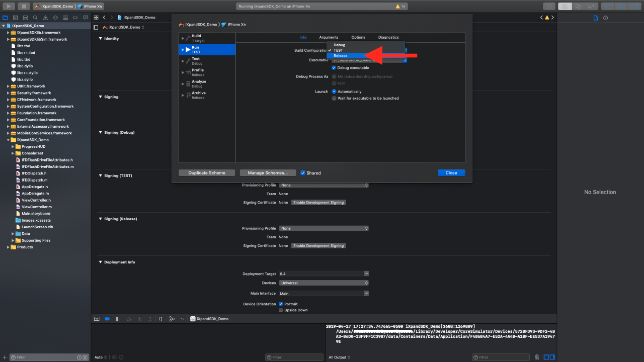Screen dimensions: 644x362
Task: Select AppDelegate.m in project navigator
Action: point(35,193)
